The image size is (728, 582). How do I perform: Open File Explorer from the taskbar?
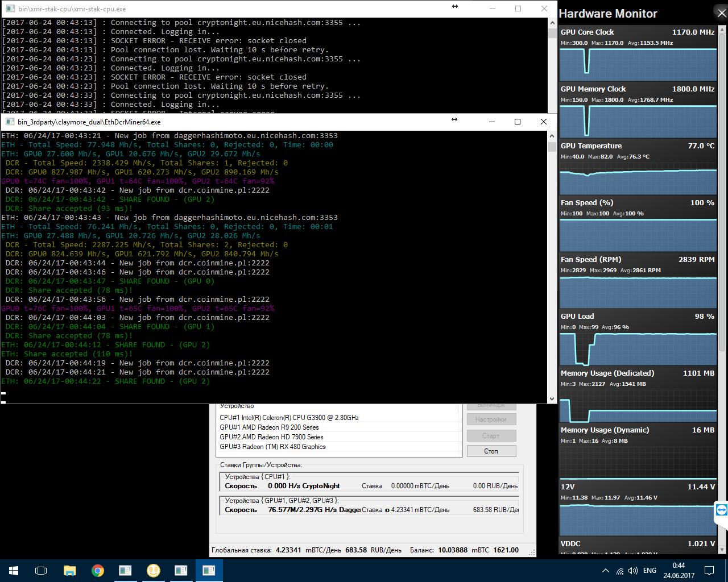(69, 570)
